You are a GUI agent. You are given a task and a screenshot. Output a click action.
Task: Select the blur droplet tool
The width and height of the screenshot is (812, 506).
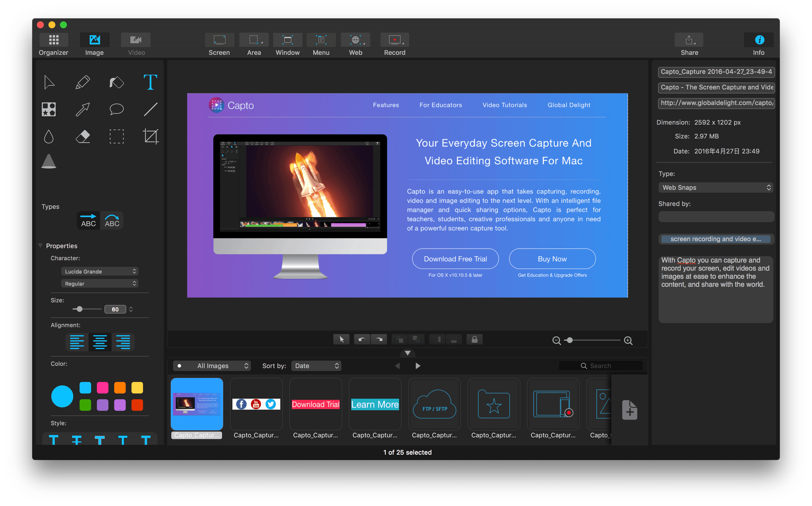click(x=48, y=136)
